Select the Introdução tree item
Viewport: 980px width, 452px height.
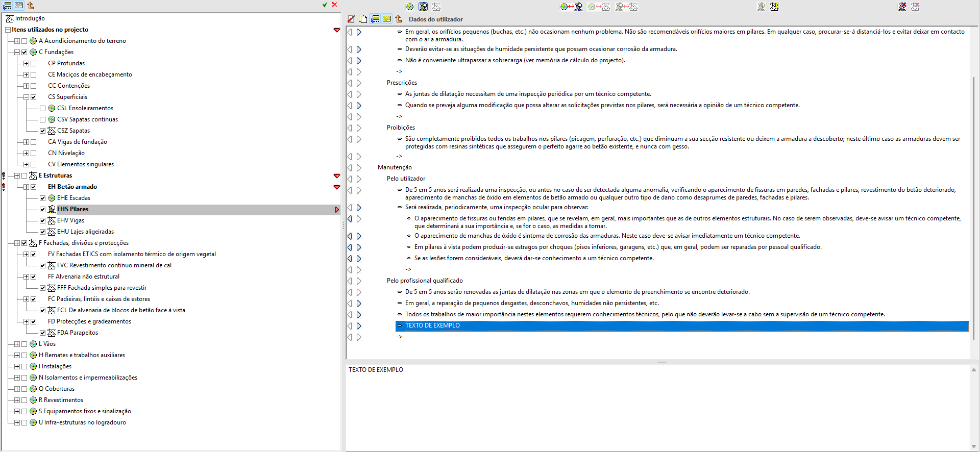pos(30,18)
